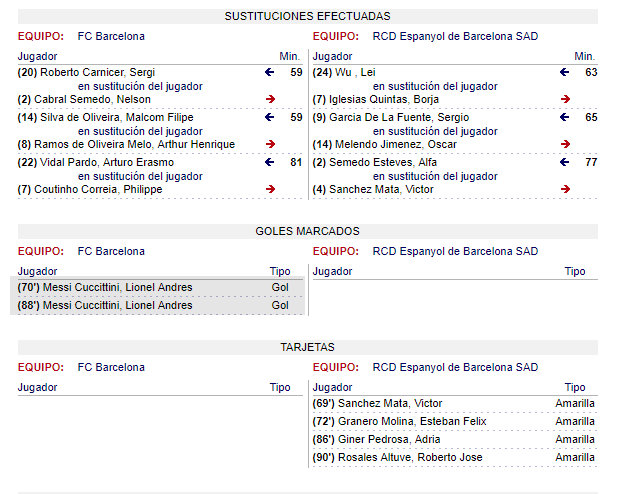The image size is (625, 494).
Task: Click red arrow beside Ramos de Oliveira Melo
Action: pyautogui.click(x=271, y=144)
